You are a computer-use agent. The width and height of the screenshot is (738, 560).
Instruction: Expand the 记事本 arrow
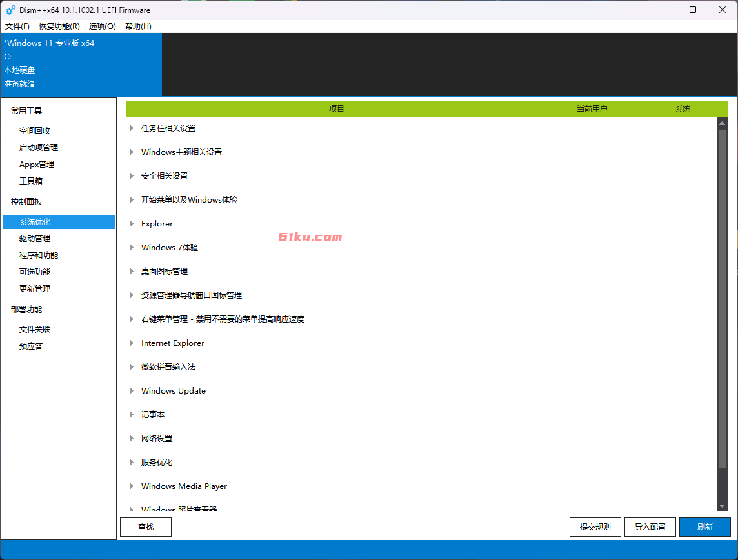pyautogui.click(x=132, y=415)
